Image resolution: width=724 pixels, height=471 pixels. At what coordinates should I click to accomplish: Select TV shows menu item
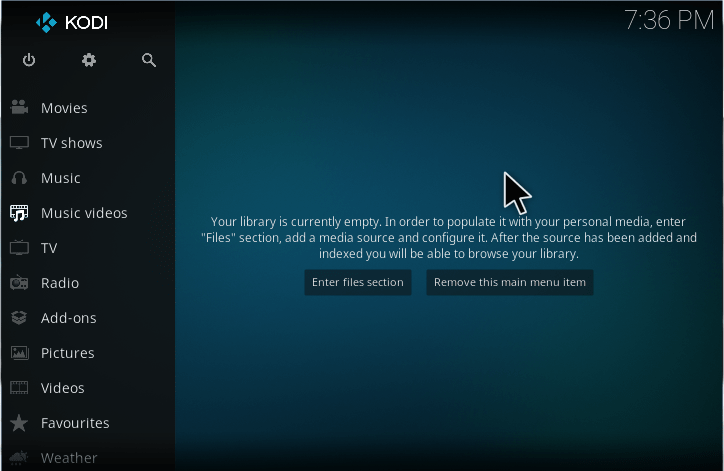tap(72, 143)
